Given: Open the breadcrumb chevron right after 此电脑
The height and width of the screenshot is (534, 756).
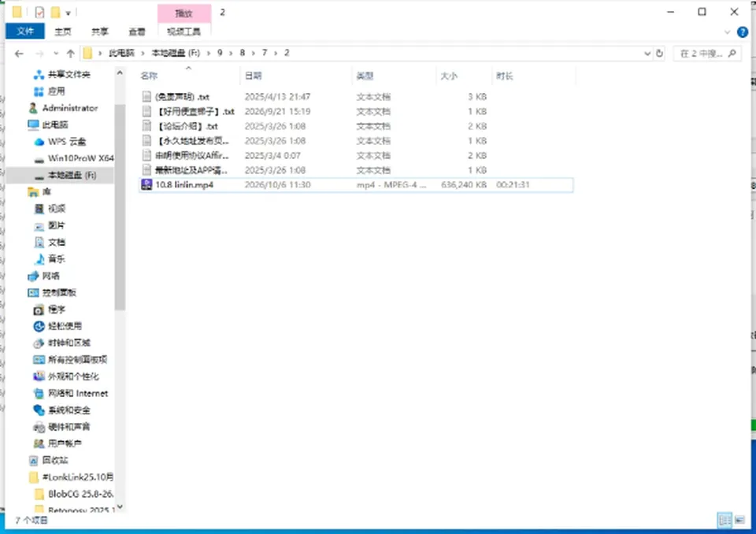Looking at the screenshot, I should [x=143, y=53].
